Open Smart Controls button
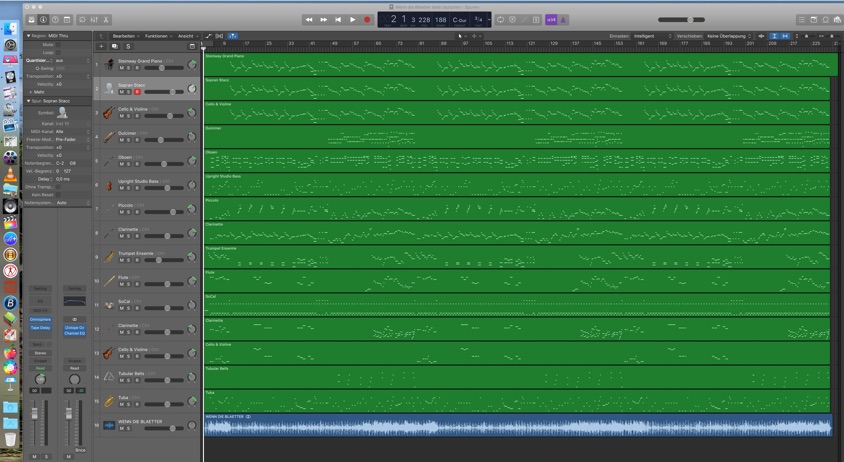 82,19
